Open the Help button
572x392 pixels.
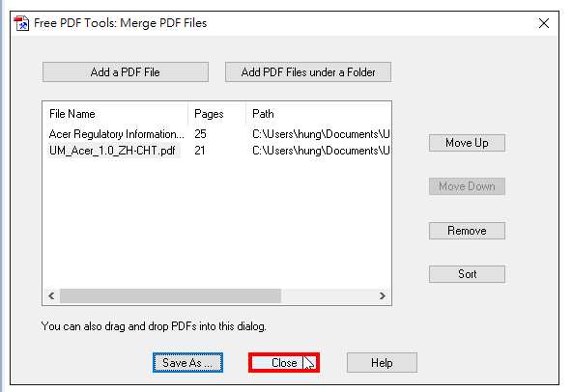click(x=382, y=362)
